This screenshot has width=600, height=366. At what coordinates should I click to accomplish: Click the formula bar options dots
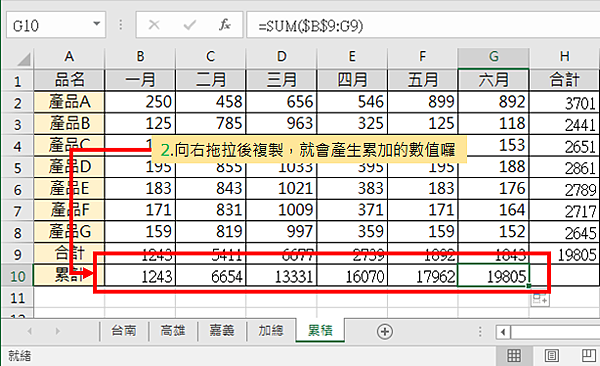coord(121,25)
